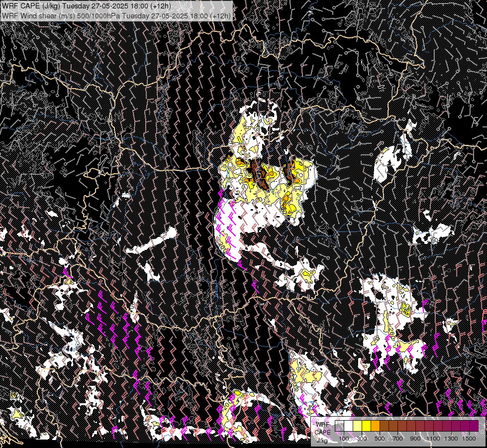
Task: Click the pale yellow CAPE legend swatch
Action: click(x=358, y=426)
